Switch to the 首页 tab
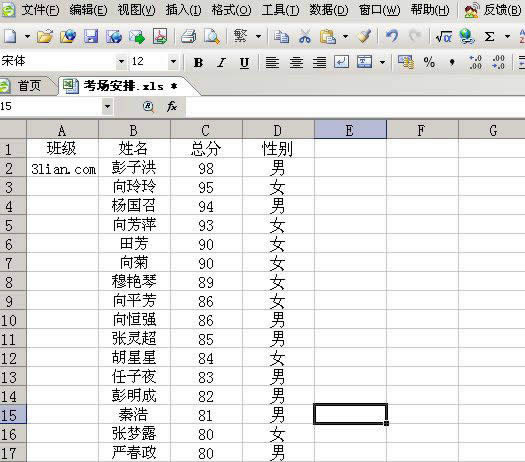Image resolution: width=525 pixels, height=462 pixels. point(29,86)
